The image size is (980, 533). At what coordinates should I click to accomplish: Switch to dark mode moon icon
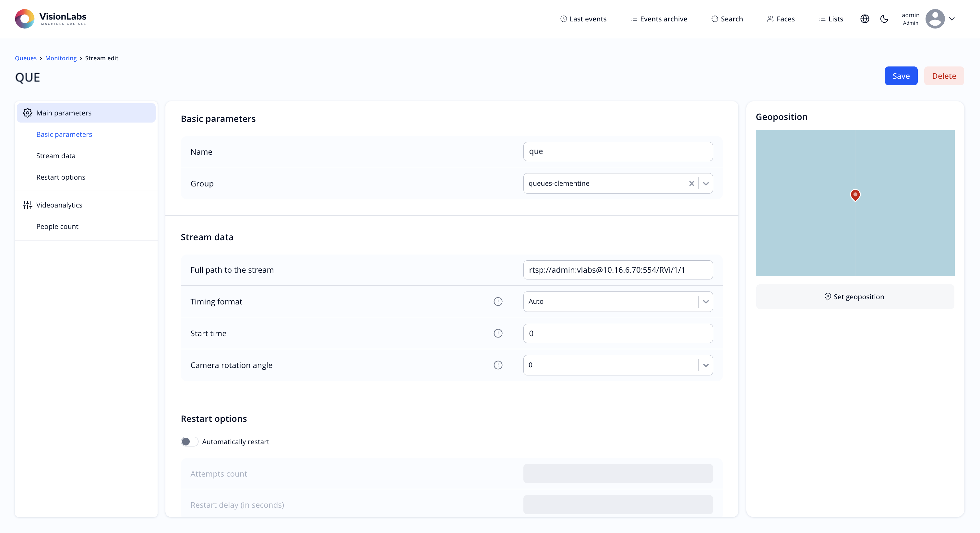click(884, 19)
